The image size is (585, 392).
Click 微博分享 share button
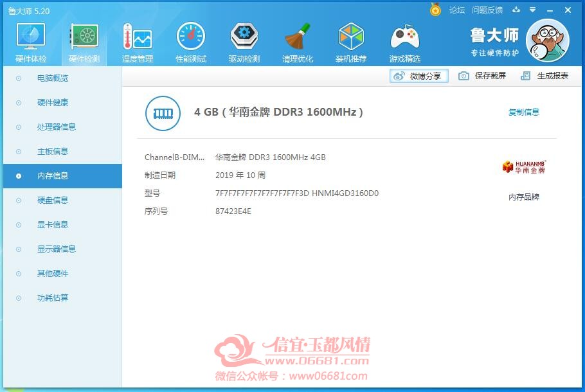coord(419,76)
